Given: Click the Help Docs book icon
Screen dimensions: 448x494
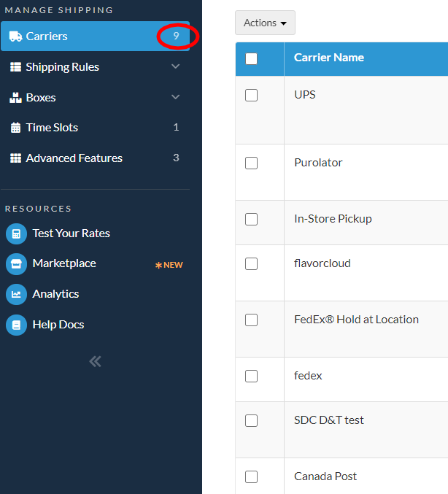Looking at the screenshot, I should 16,325.
